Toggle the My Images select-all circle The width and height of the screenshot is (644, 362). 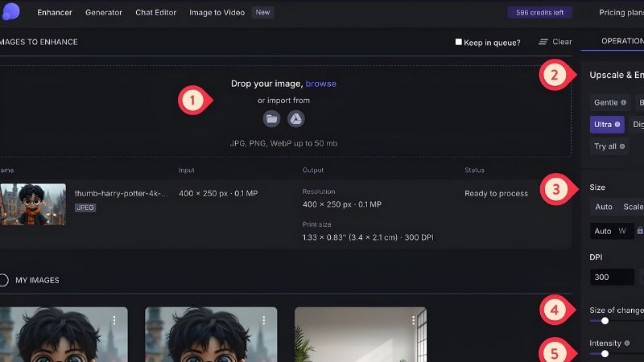pyautogui.click(x=3, y=280)
